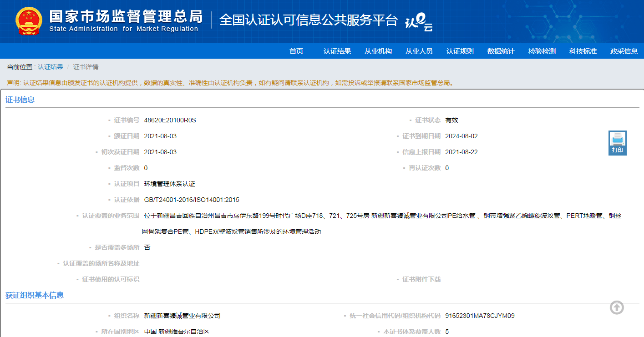Click the 证书附件下载 label

[421, 279]
